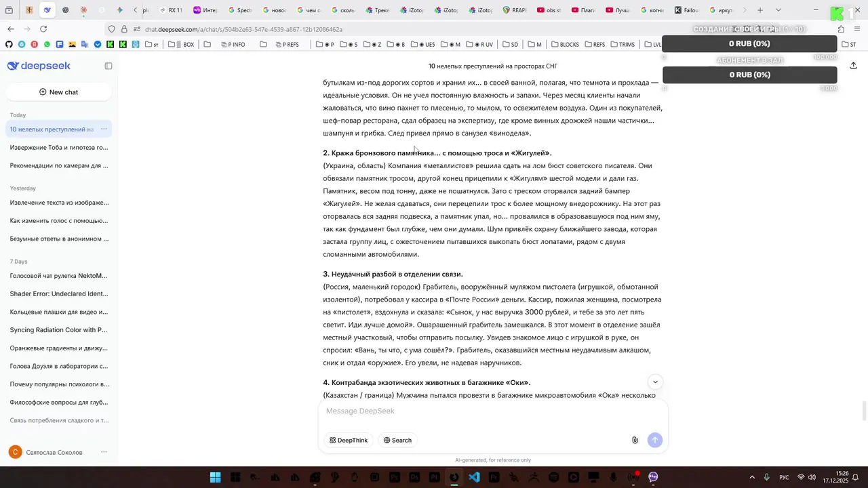Open the tracking protection shield icon
Image resolution: width=868 pixels, height=488 pixels.
[111, 29]
